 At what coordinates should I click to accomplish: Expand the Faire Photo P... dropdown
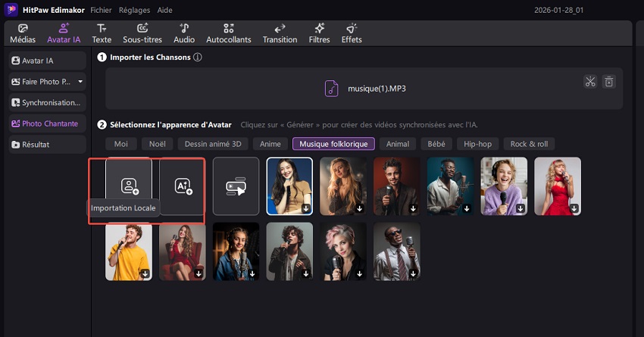pyautogui.click(x=80, y=81)
